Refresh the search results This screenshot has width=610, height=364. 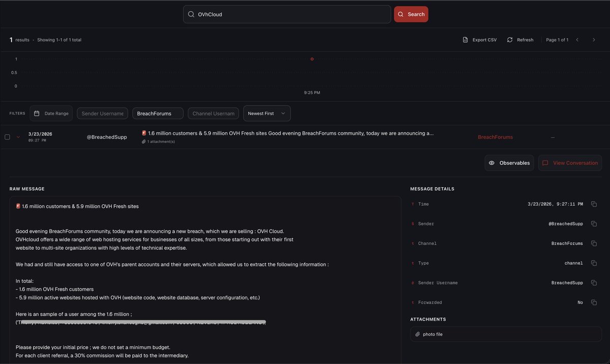point(520,40)
